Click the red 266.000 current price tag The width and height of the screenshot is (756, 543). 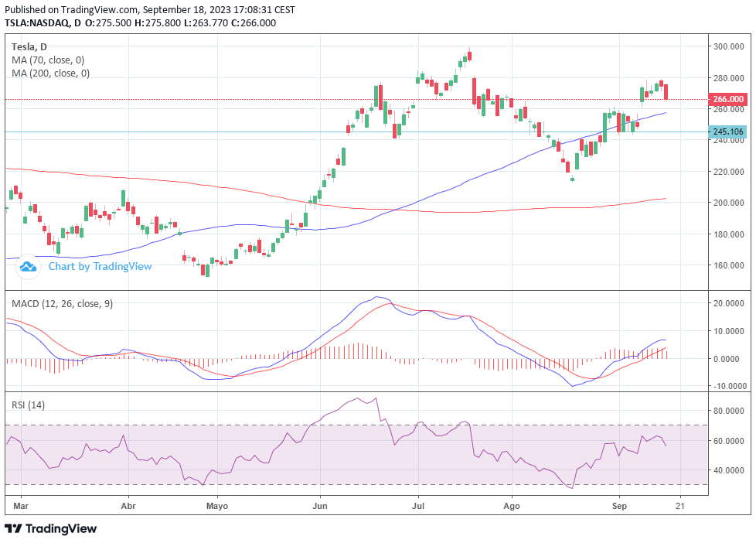point(728,100)
